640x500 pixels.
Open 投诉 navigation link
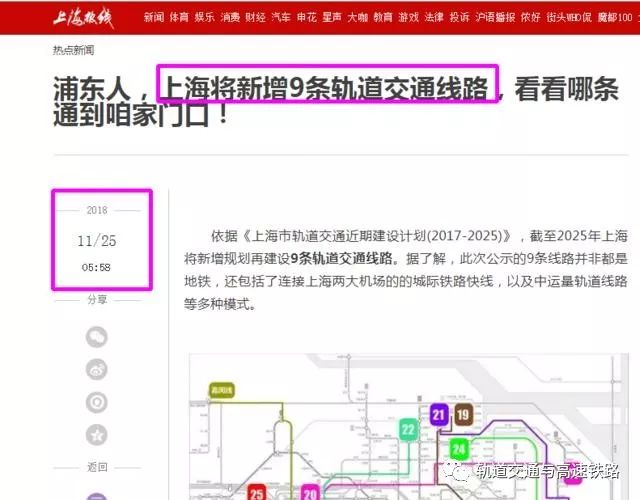click(460, 17)
